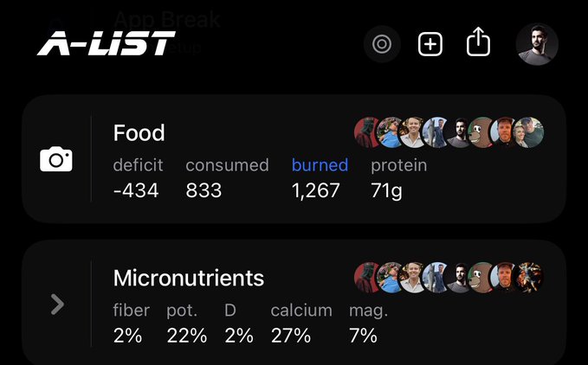The width and height of the screenshot is (588, 365).
Task: Expand the Micronutrients chevron arrow
Action: tap(57, 304)
